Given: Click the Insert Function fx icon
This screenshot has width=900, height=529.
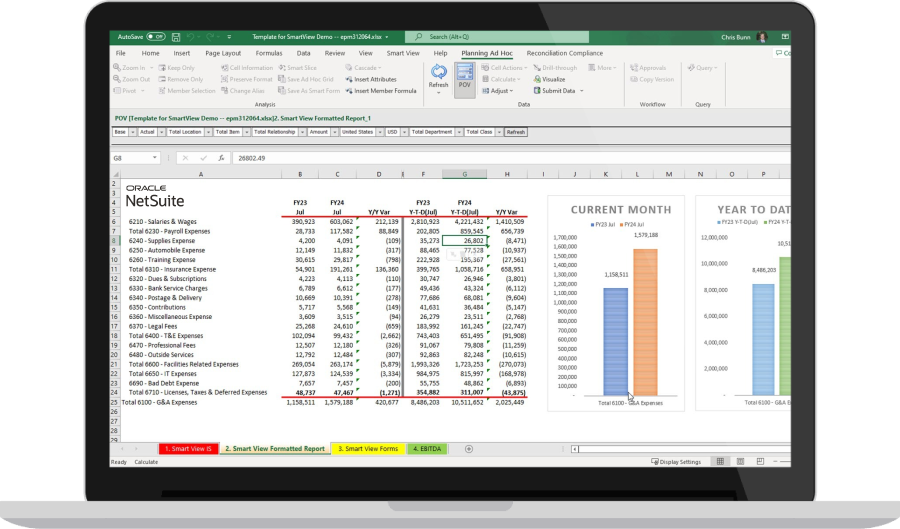Looking at the screenshot, I should coord(221,158).
